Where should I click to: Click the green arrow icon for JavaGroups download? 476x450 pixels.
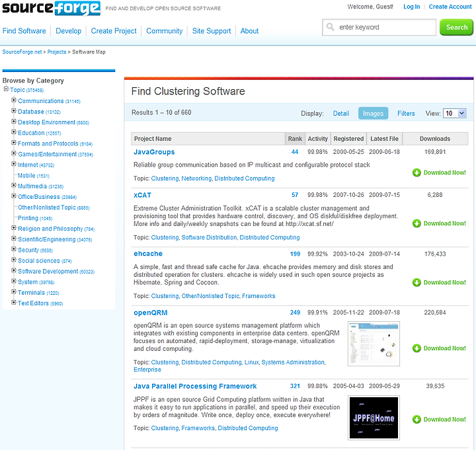416,172
